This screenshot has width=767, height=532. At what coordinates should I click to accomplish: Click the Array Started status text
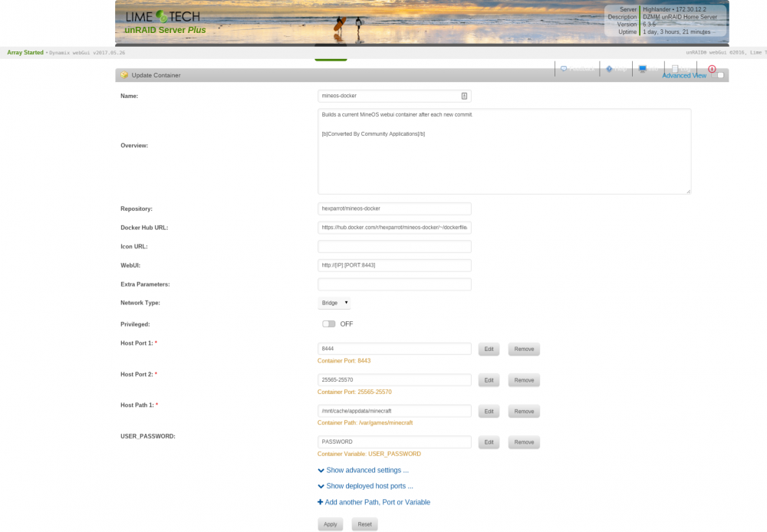[x=25, y=52]
